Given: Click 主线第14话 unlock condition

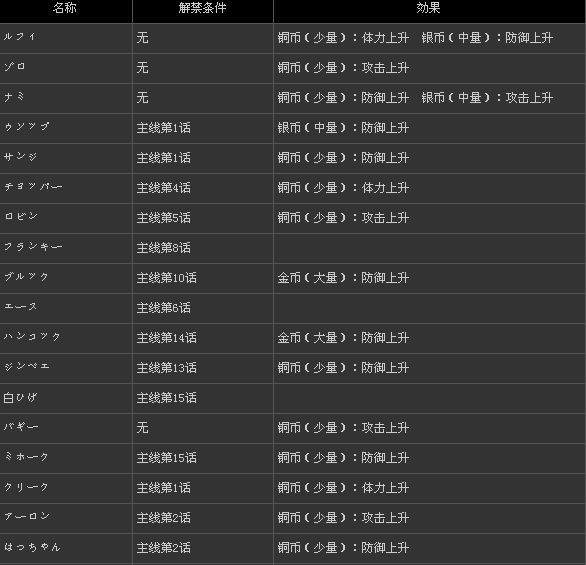Looking at the screenshot, I should click(x=167, y=338).
